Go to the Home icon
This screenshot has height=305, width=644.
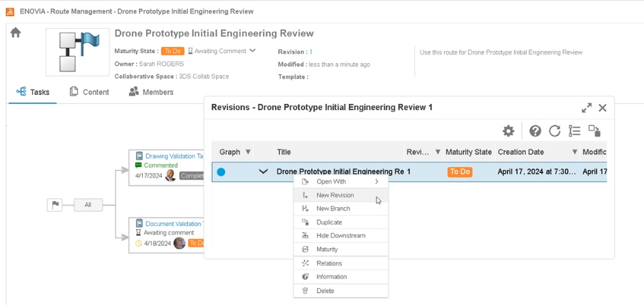[15, 33]
